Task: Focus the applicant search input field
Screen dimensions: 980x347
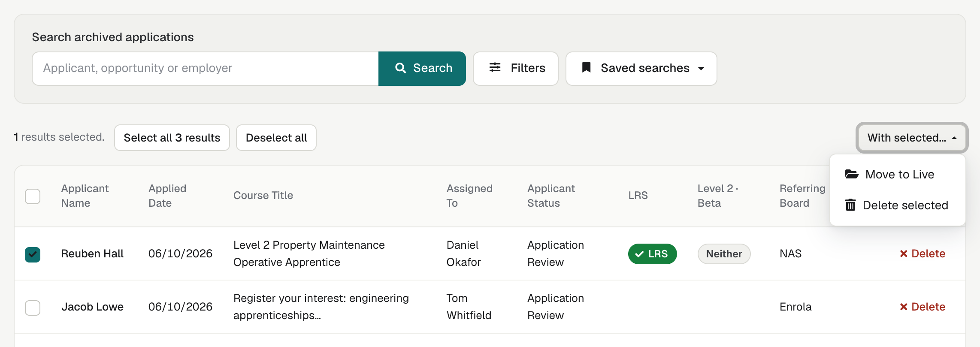Action: [x=206, y=68]
